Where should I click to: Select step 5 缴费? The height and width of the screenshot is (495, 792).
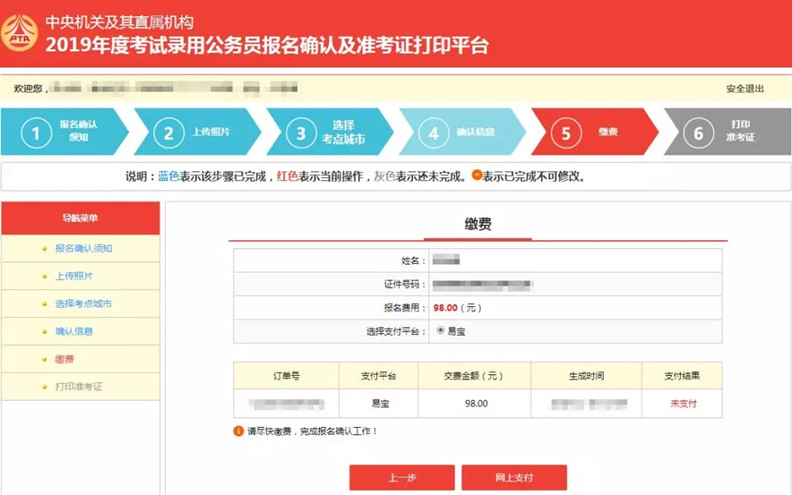(595, 132)
